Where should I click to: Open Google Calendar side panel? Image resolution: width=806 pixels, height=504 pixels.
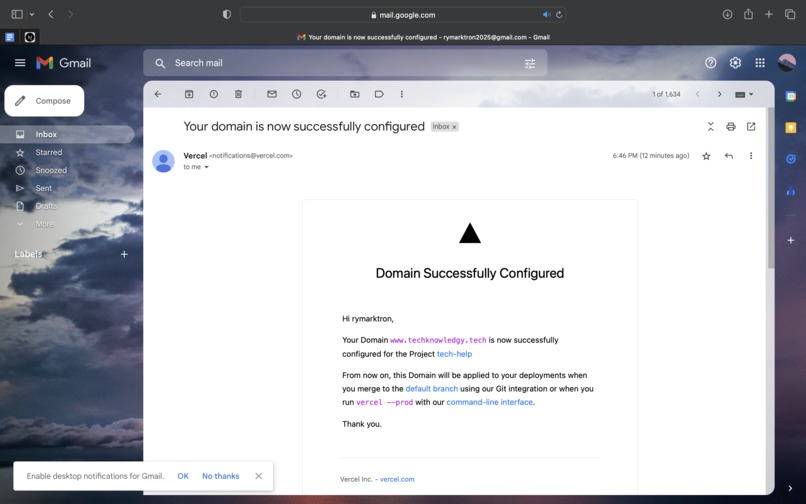pos(791,96)
